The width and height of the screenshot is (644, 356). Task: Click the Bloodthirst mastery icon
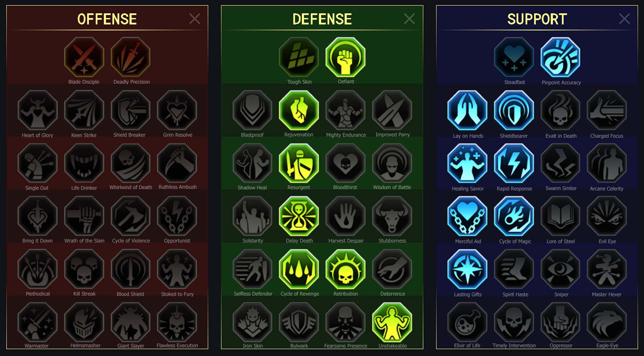[x=345, y=163]
